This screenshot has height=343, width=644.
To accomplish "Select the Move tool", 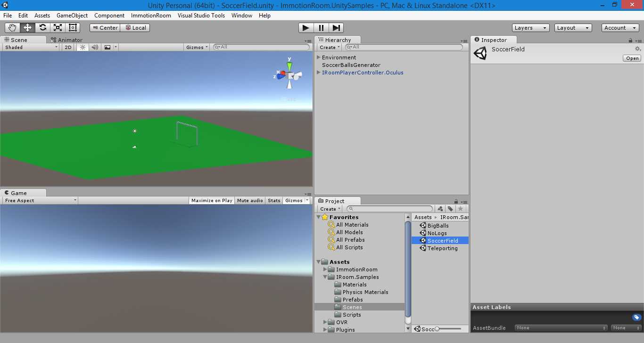I will point(28,28).
